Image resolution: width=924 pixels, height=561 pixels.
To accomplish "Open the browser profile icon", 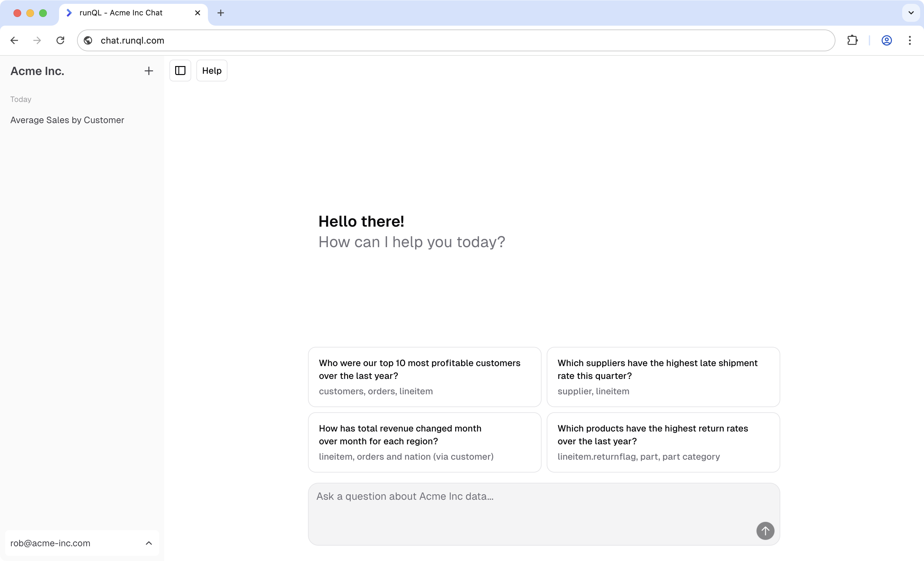I will click(x=886, y=40).
